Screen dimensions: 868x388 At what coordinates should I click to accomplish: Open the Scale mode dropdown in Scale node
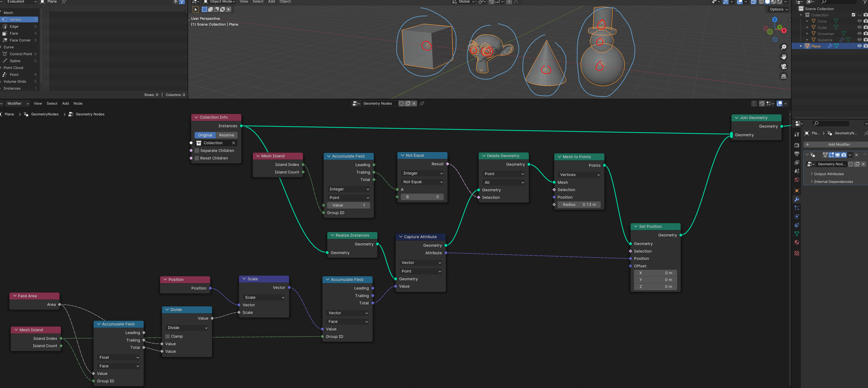click(264, 298)
